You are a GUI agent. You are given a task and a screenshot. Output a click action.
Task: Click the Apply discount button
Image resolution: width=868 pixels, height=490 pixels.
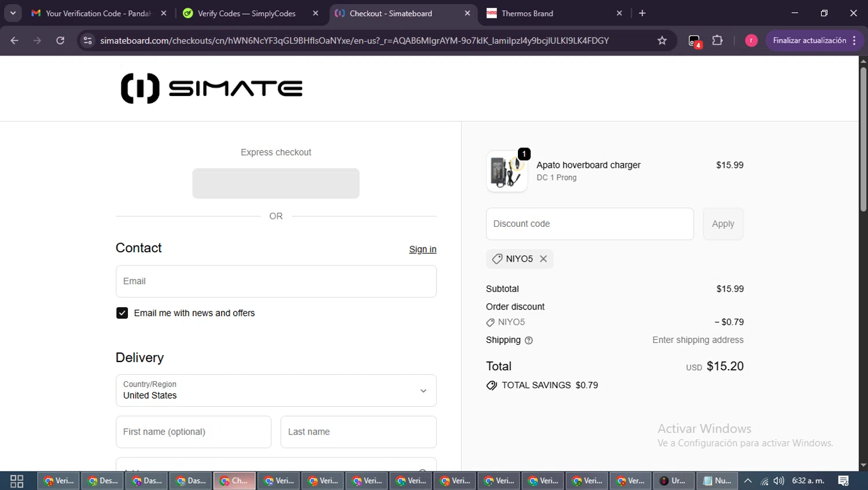pos(723,224)
